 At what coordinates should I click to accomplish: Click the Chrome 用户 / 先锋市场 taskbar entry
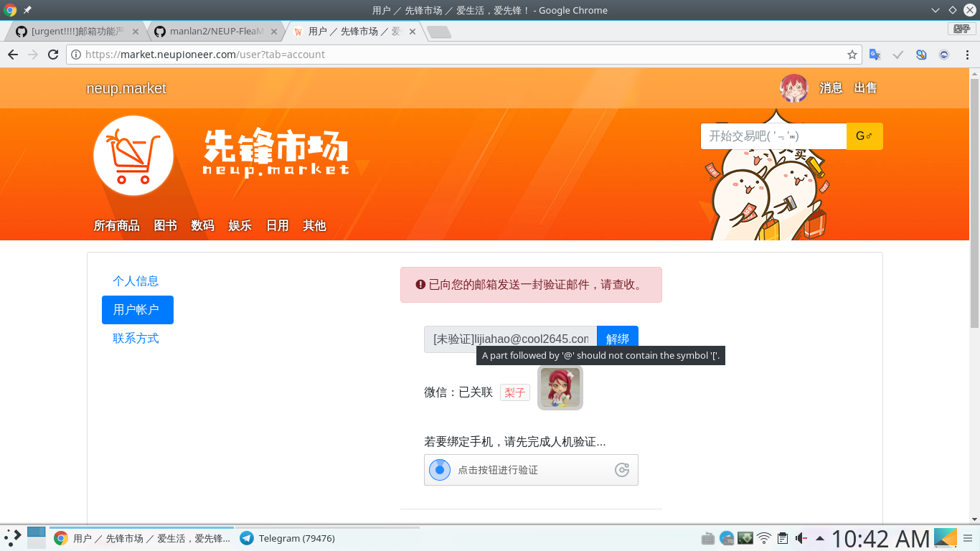pos(142,538)
